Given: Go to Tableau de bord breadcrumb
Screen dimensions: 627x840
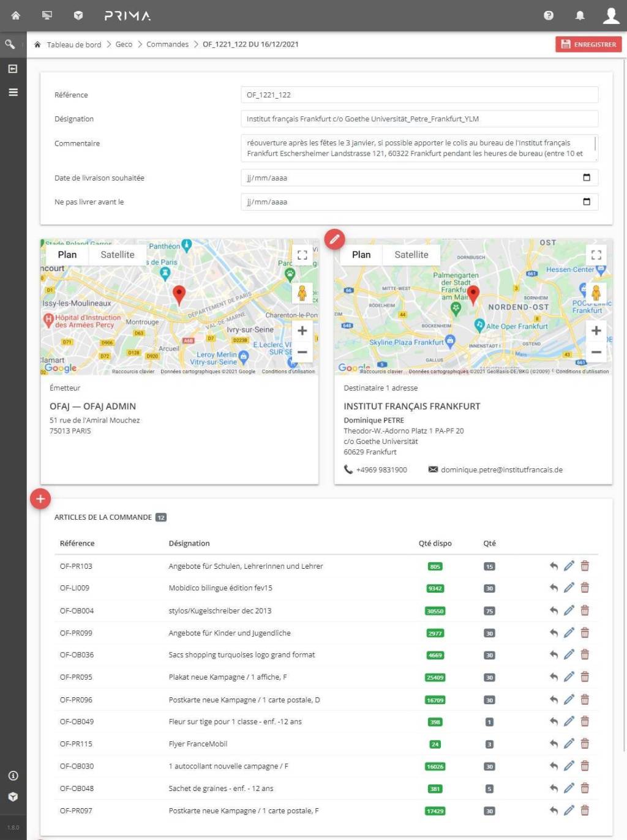Looking at the screenshot, I should (74, 44).
